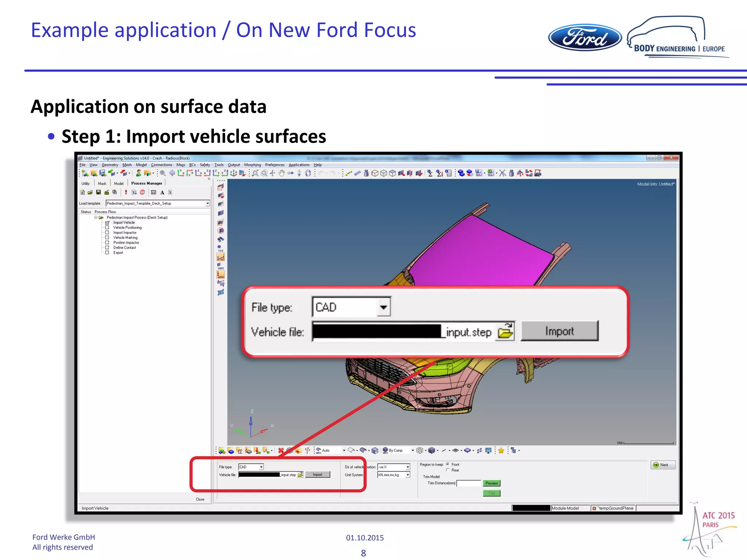Check the Vehicle Positioning step box
The image size is (747, 560).
click(107, 227)
